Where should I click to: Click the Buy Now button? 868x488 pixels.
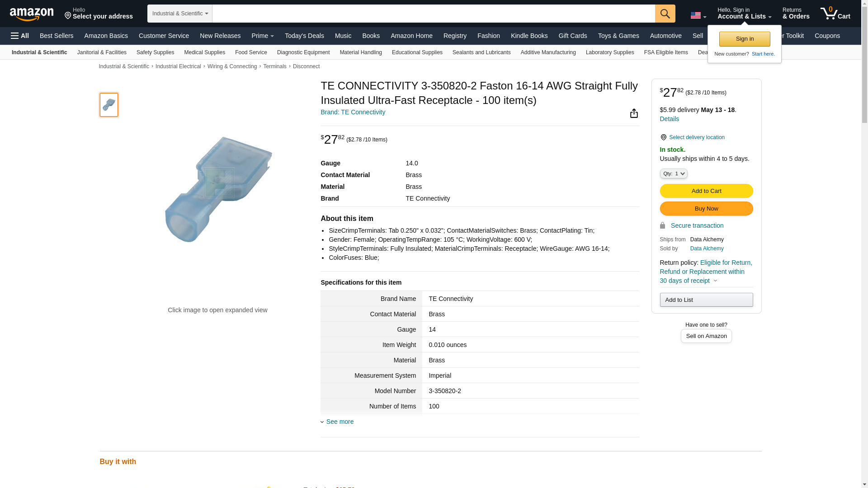[x=706, y=209]
